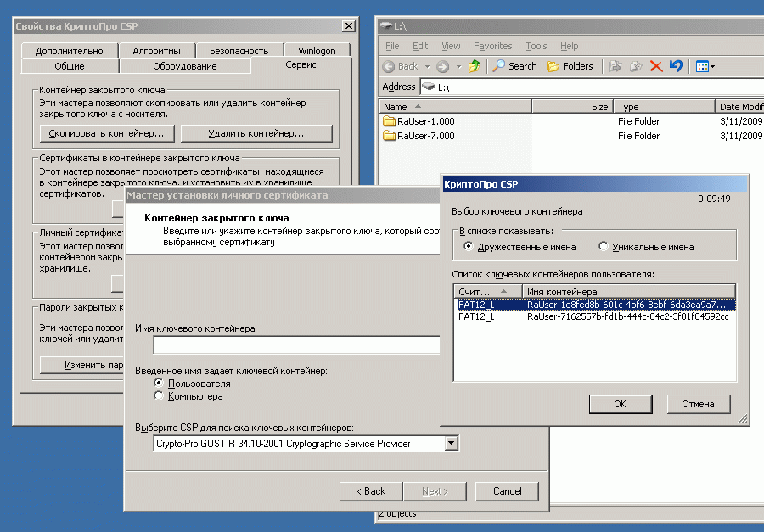This screenshot has width=764, height=532.
Task: Open the CSP provider combo box dropdown
Action: click(x=452, y=443)
